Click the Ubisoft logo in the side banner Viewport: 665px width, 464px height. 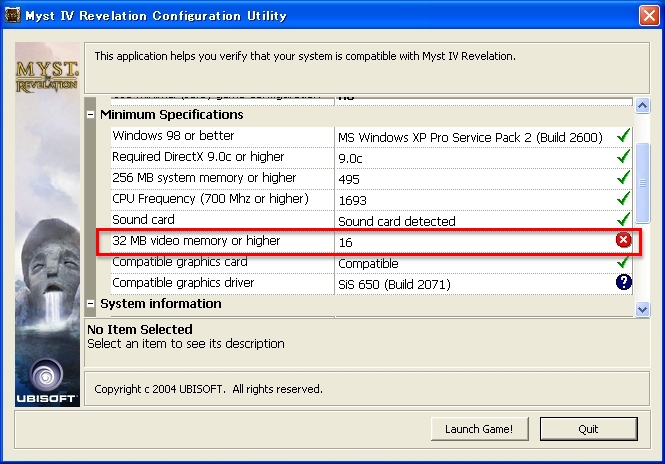click(x=47, y=382)
